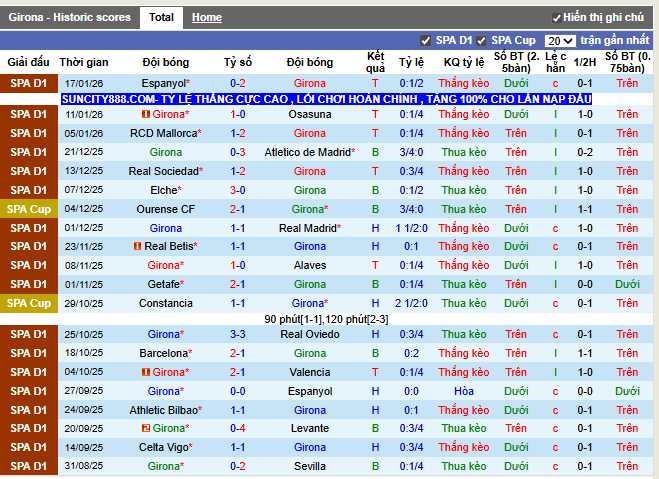
Task: Click the Barcelona team name
Action: point(163,353)
